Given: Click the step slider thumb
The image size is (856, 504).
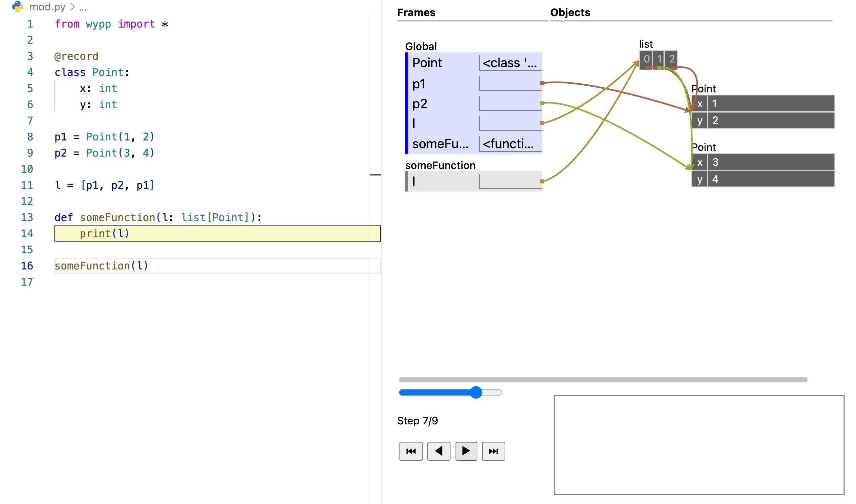Looking at the screenshot, I should (477, 392).
